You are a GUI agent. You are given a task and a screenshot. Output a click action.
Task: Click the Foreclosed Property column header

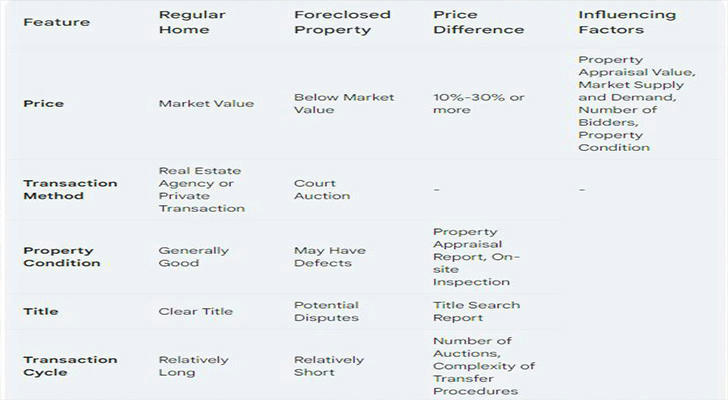coord(342,22)
